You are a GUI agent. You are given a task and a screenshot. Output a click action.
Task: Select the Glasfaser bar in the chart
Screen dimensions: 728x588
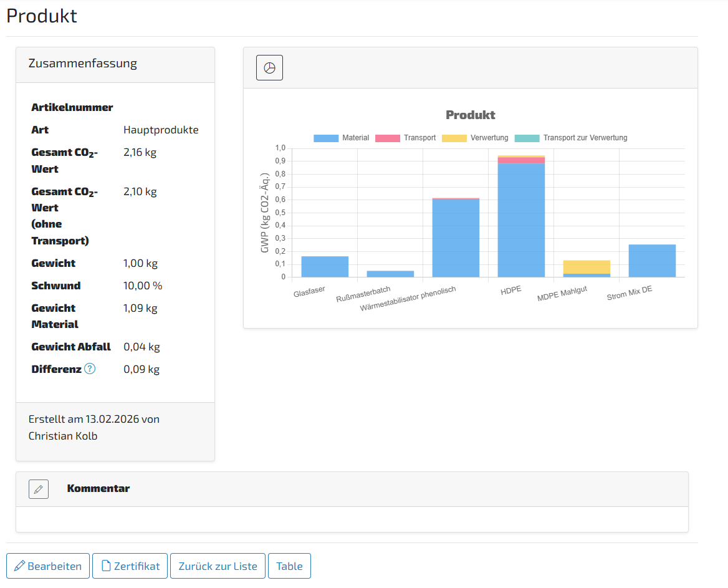pyautogui.click(x=325, y=267)
